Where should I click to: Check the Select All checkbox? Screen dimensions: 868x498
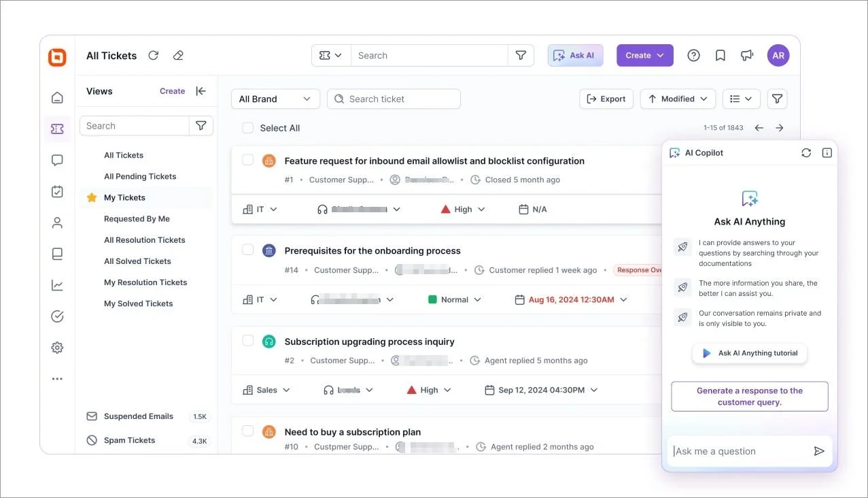[x=247, y=127]
